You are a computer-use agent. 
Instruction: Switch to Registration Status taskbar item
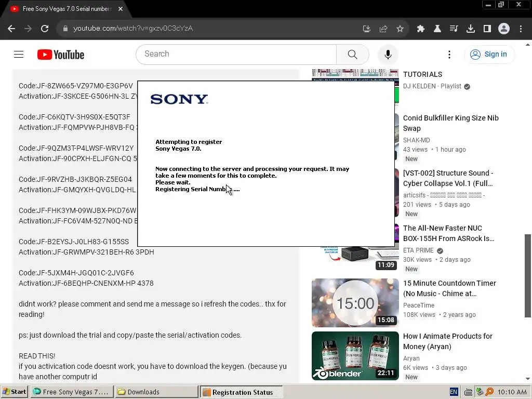(x=241, y=392)
